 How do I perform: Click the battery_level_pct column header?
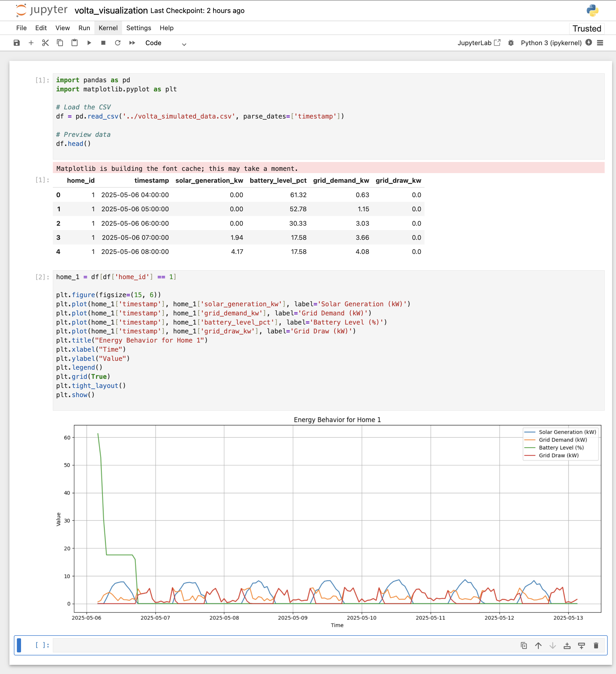pos(278,181)
